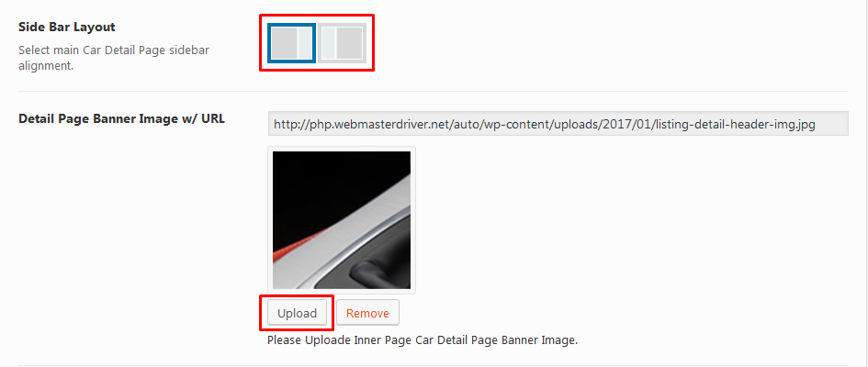Focus the banner image URL field
The width and height of the screenshot is (868, 367).
tap(558, 125)
